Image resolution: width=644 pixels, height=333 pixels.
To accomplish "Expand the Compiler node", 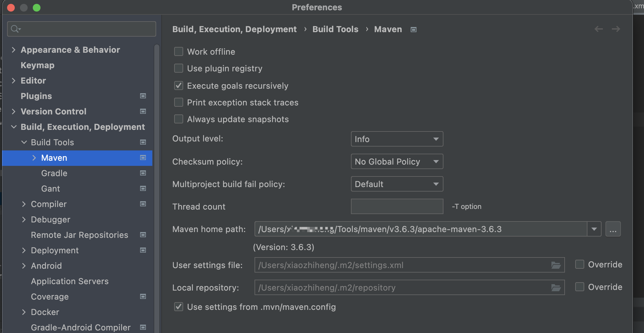I will tap(24, 204).
